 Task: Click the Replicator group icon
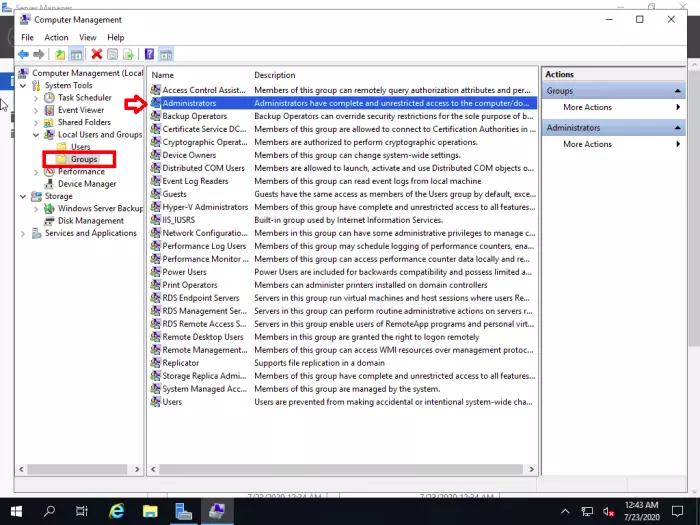pos(155,362)
